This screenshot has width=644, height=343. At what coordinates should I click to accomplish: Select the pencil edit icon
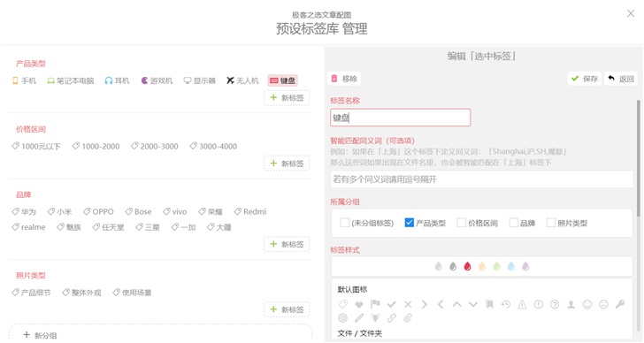[359, 318]
